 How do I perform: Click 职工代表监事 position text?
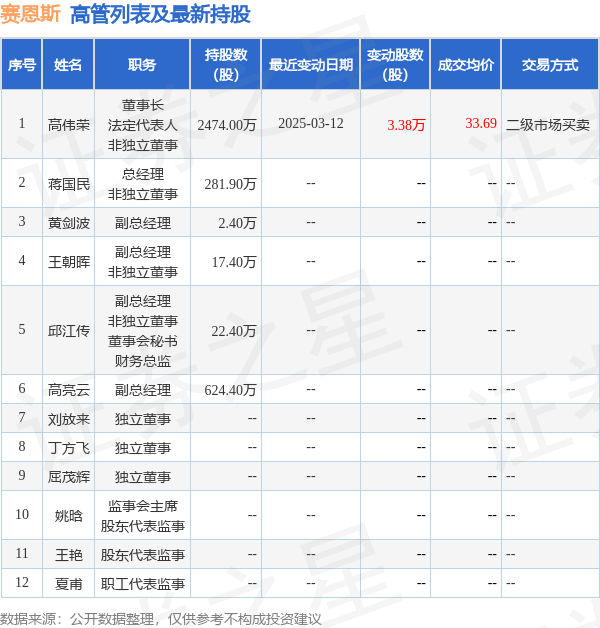click(143, 584)
